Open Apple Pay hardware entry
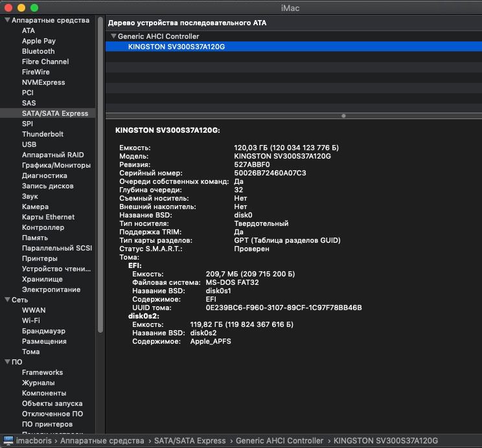 39,41
